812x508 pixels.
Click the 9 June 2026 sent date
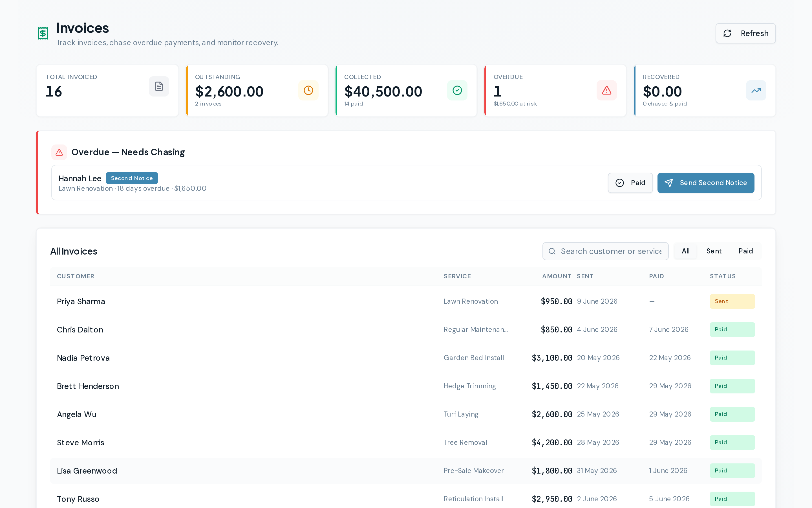[597, 301]
